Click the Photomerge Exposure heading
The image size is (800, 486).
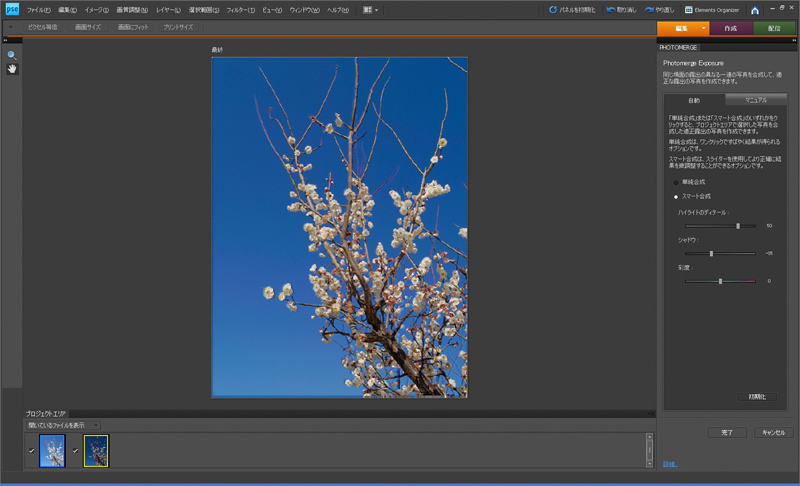(x=693, y=63)
